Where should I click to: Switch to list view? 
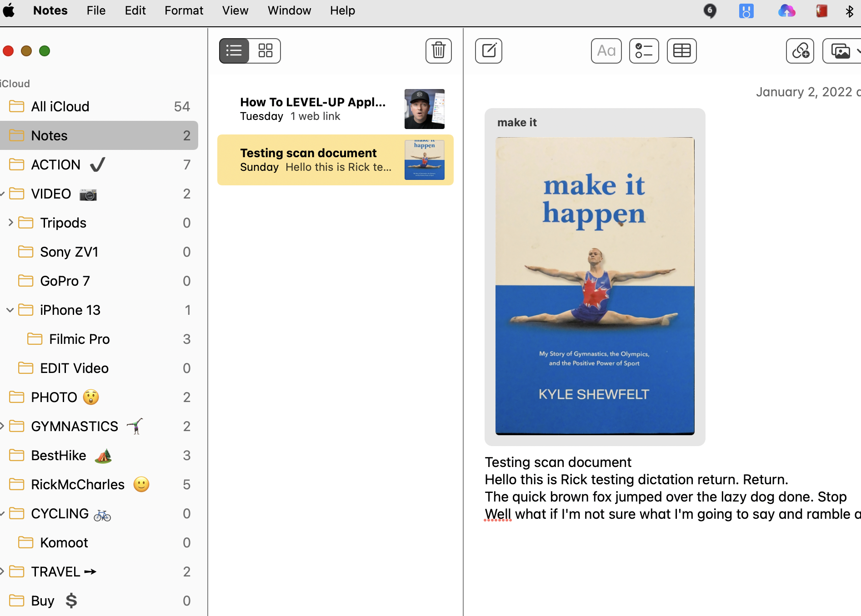point(234,50)
